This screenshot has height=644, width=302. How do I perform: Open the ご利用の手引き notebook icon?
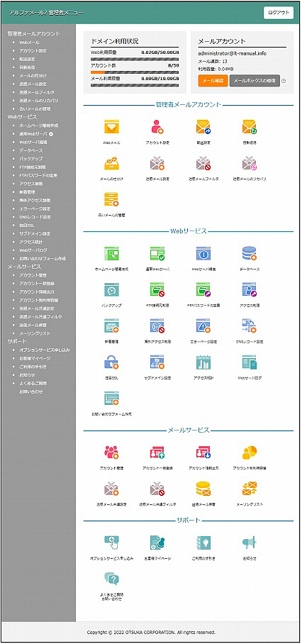(203, 543)
